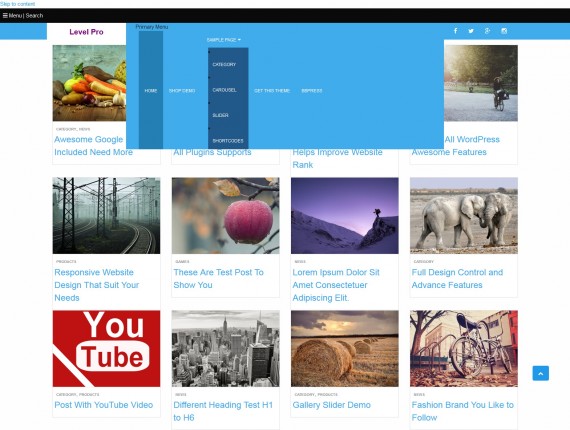Open the red apple thumbnail
This screenshot has height=430, width=570.
click(x=225, y=216)
